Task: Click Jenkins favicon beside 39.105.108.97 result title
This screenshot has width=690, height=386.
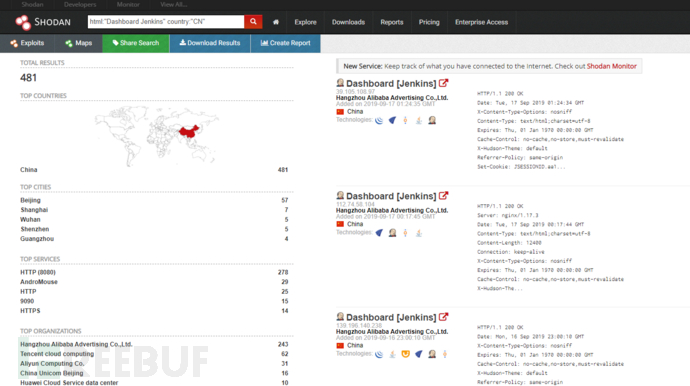Action: point(340,83)
